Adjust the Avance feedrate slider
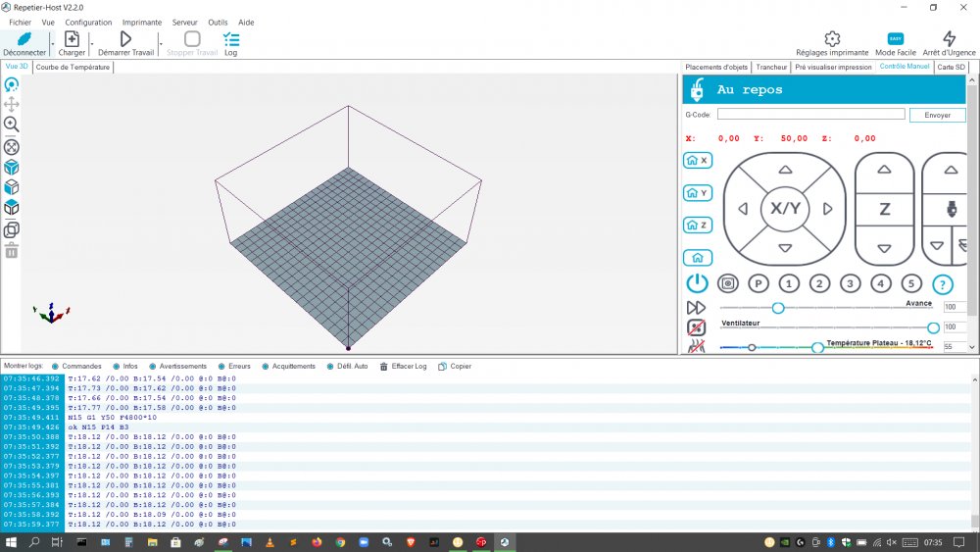The height and width of the screenshot is (552, 980). (777, 308)
